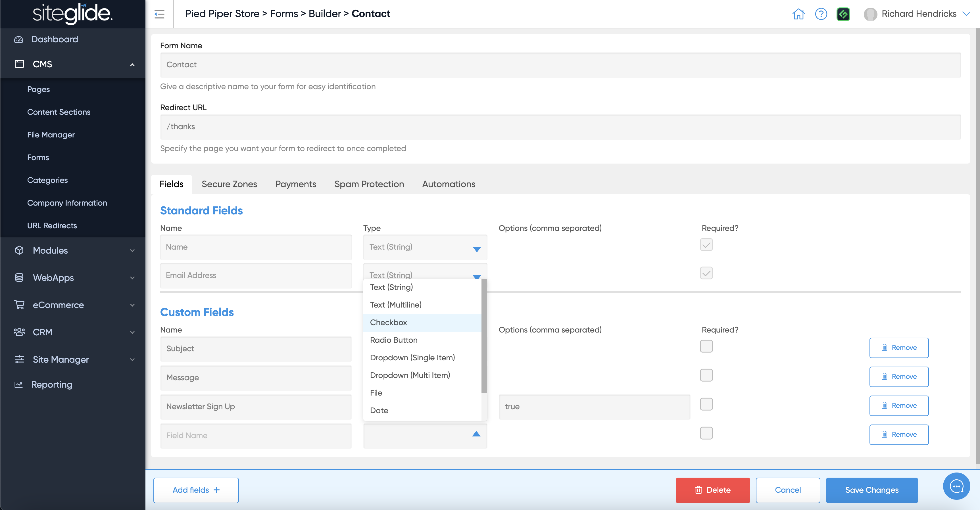The height and width of the screenshot is (510, 980).
Task: Collapse sidebar using the hamburger menu icon
Action: click(x=159, y=14)
